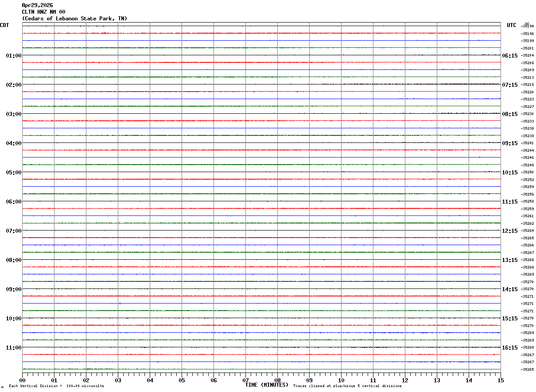Screen dimensions: 536x392
Task: Click the '04:00' CDT time label
Action: tap(14, 143)
